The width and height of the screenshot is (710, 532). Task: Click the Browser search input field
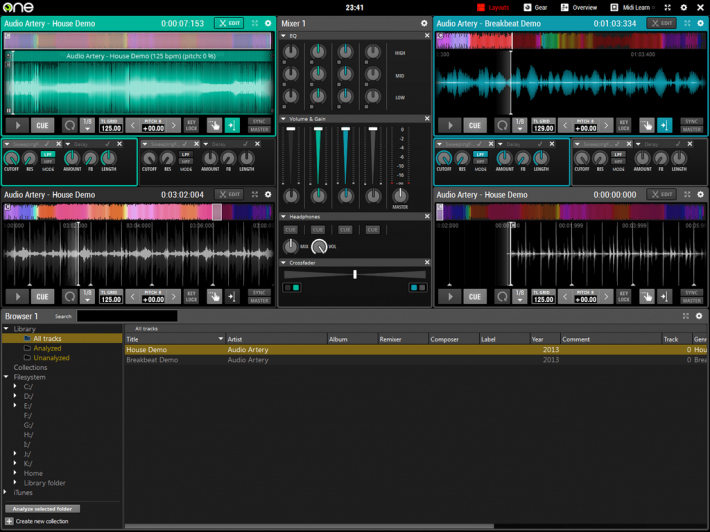point(127,316)
